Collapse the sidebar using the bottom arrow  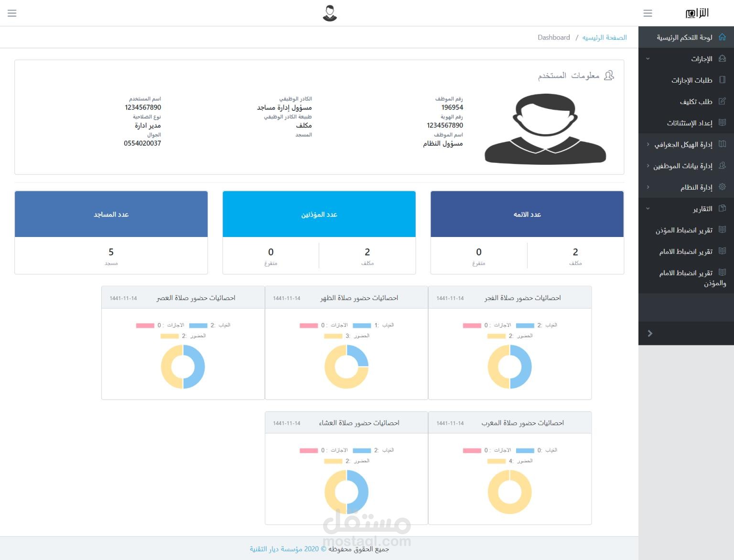coord(649,334)
